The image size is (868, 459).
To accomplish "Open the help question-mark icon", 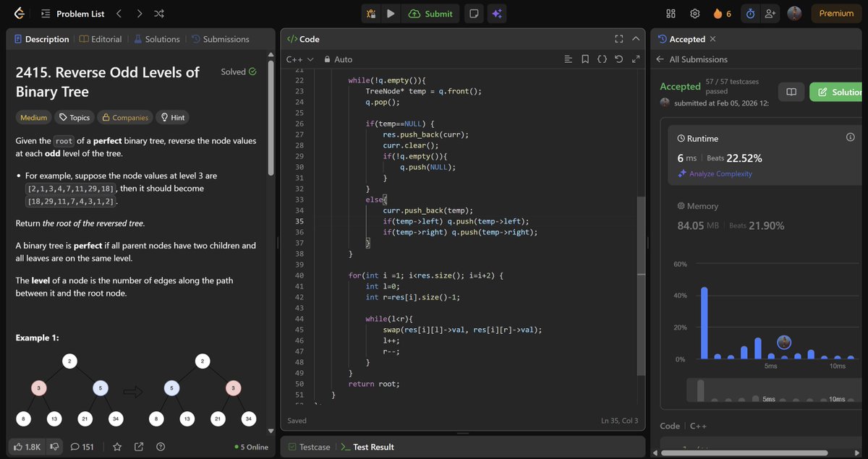I will (x=161, y=447).
